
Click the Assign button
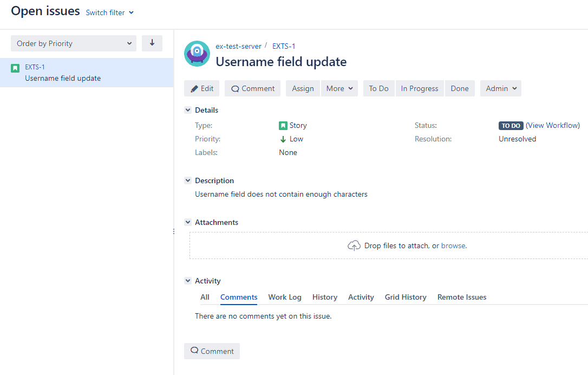click(x=303, y=88)
